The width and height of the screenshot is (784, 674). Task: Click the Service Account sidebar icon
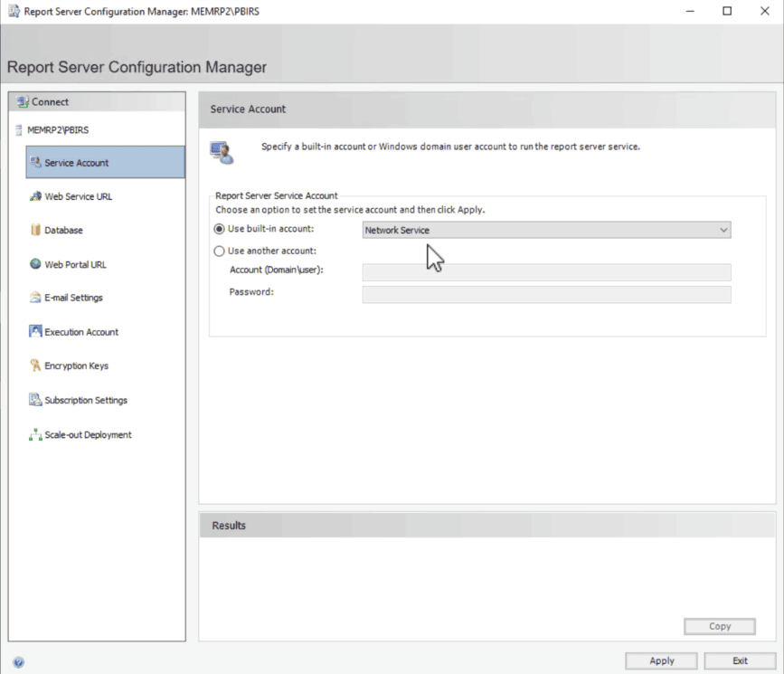click(35, 162)
